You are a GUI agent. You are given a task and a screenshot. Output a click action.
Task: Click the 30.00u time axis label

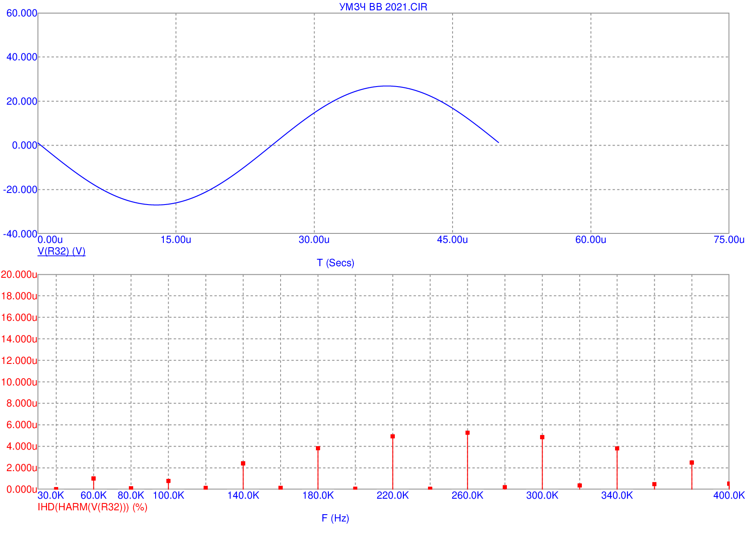pyautogui.click(x=314, y=240)
